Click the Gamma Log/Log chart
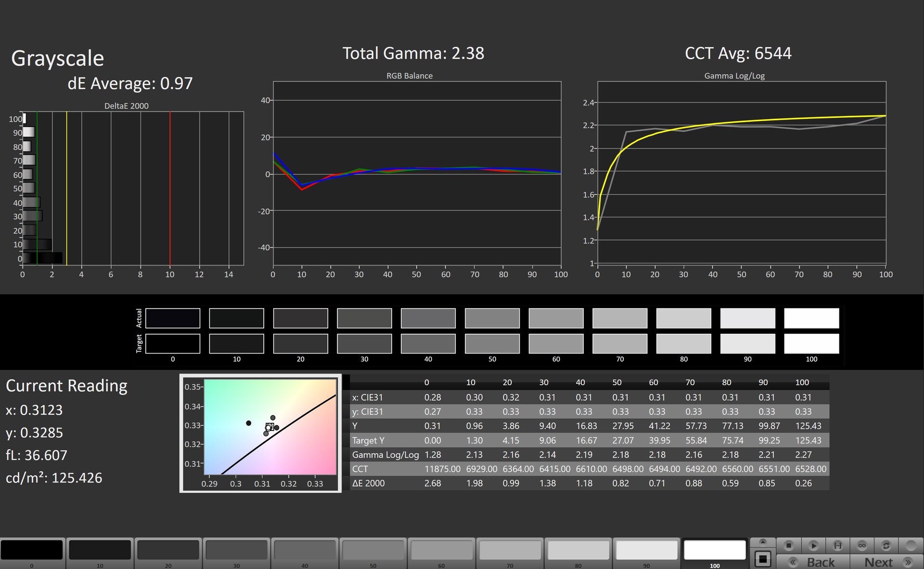Viewport: 924px width, 569px height. [741, 173]
